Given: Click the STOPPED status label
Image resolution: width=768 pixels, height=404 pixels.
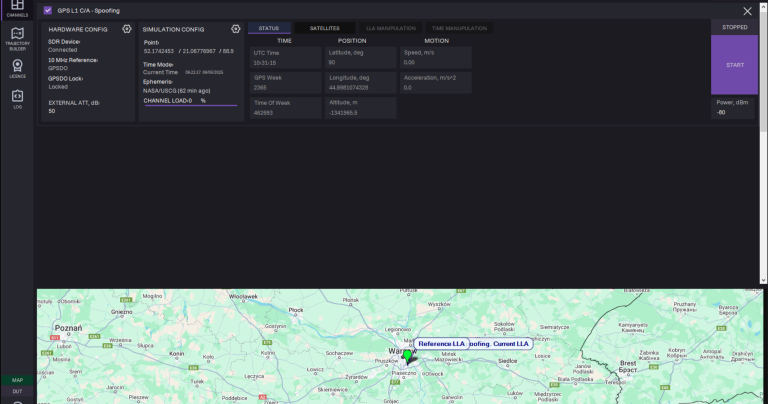Looking at the screenshot, I should pyautogui.click(x=735, y=27).
